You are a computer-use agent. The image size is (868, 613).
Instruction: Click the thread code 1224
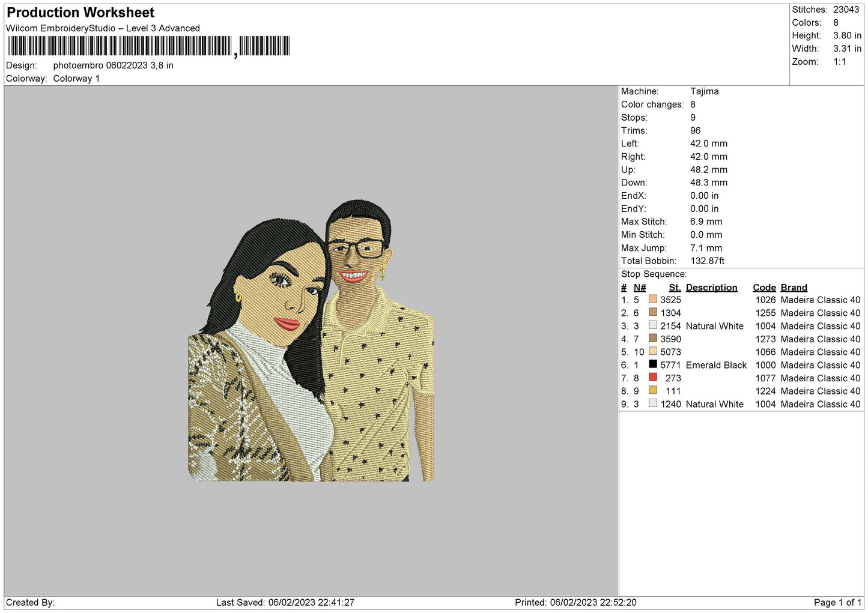point(766,391)
